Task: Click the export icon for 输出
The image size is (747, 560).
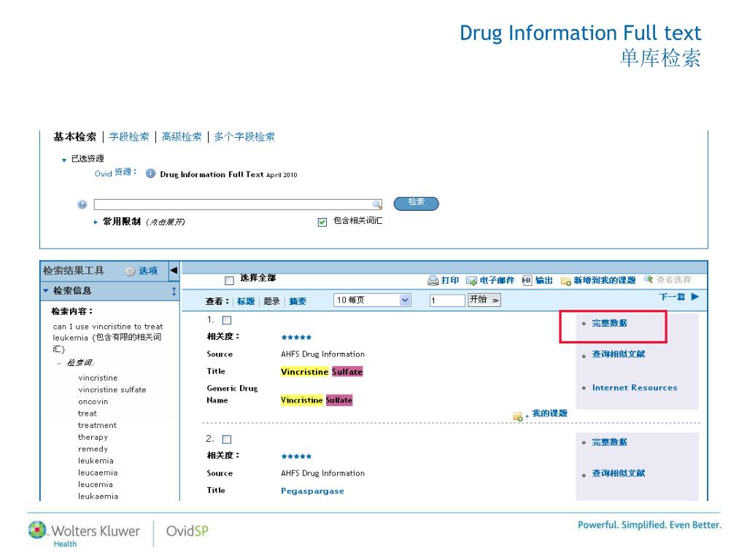Action: 527,281
